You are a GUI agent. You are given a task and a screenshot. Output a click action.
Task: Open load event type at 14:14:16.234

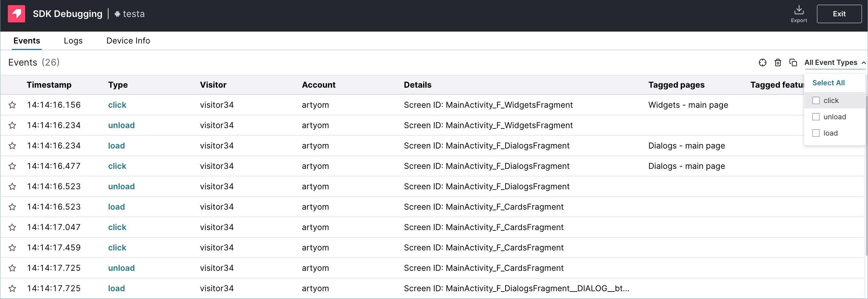click(116, 146)
